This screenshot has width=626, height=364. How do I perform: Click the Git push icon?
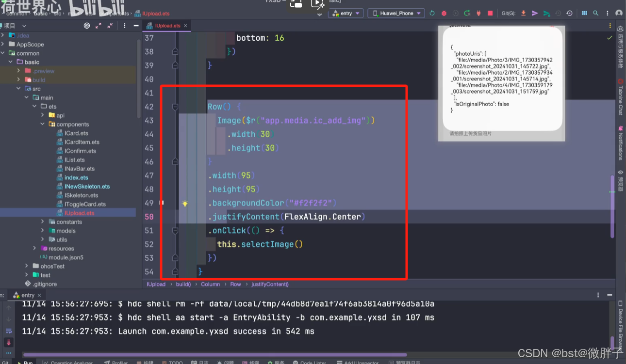point(546,13)
